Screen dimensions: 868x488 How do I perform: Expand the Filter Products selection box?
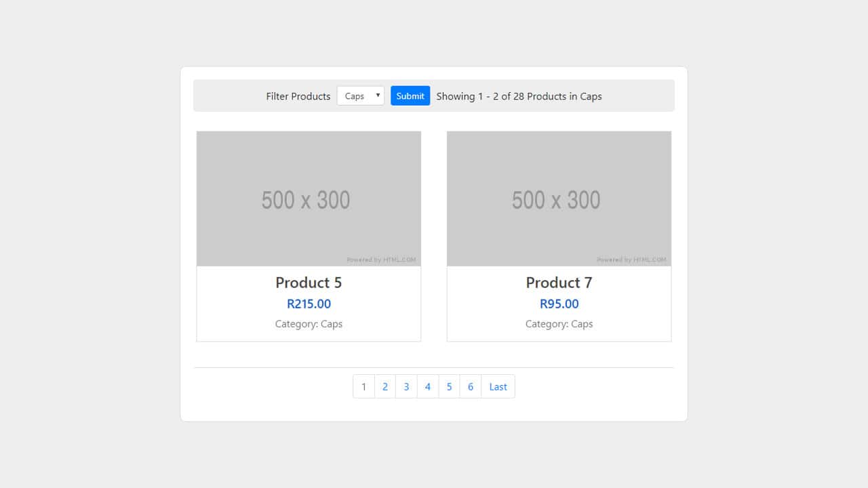tap(360, 96)
